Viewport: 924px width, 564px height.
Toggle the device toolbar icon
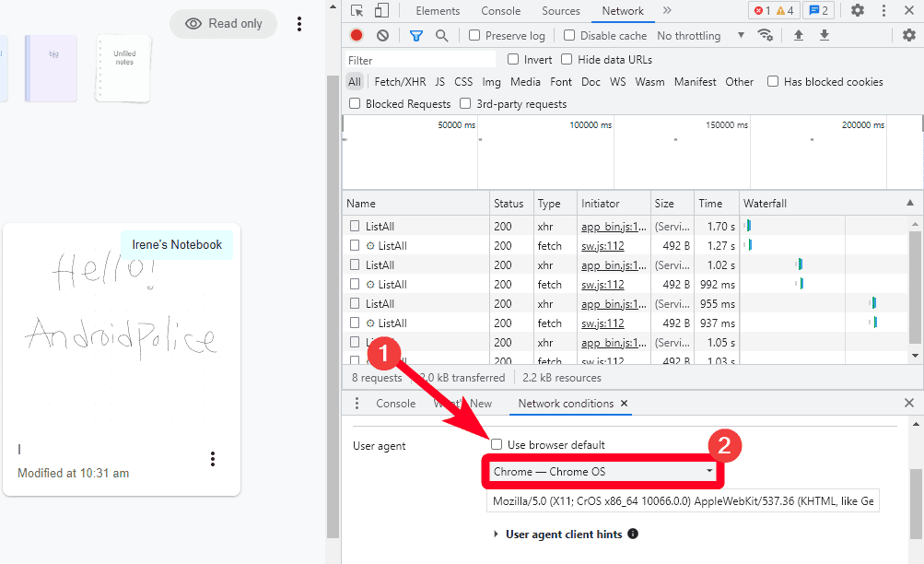(x=381, y=11)
